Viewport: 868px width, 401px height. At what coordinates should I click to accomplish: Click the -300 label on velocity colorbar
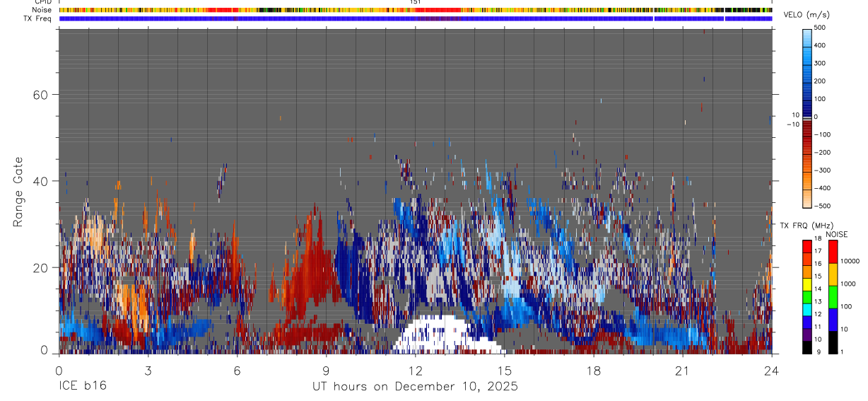tap(823, 170)
